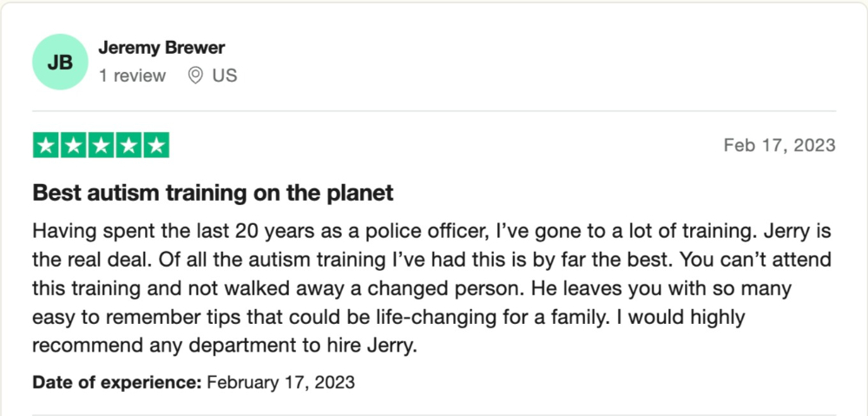Viewport: 868px width, 416px height.
Task: Click the fourth green star
Action: [128, 145]
